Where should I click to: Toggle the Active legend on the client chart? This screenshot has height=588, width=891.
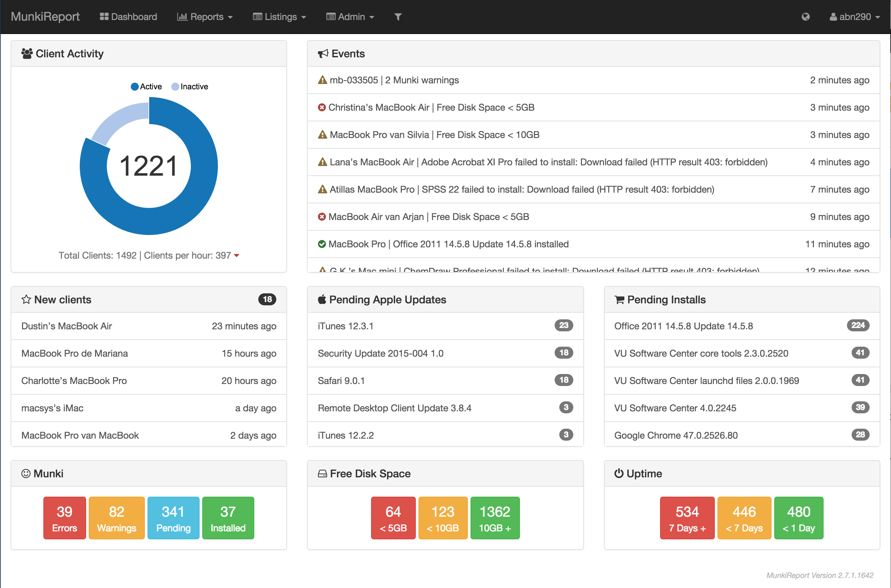pyautogui.click(x=147, y=86)
